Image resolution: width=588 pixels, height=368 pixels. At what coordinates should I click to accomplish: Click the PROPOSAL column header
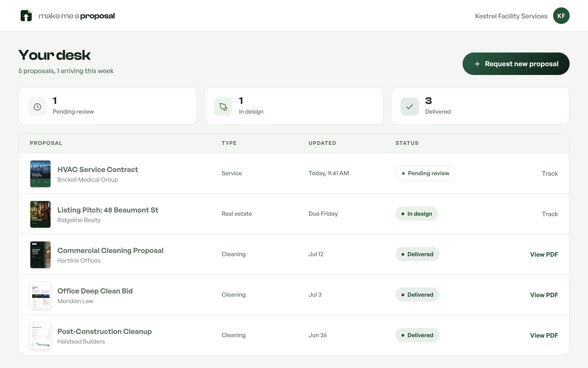(x=46, y=143)
